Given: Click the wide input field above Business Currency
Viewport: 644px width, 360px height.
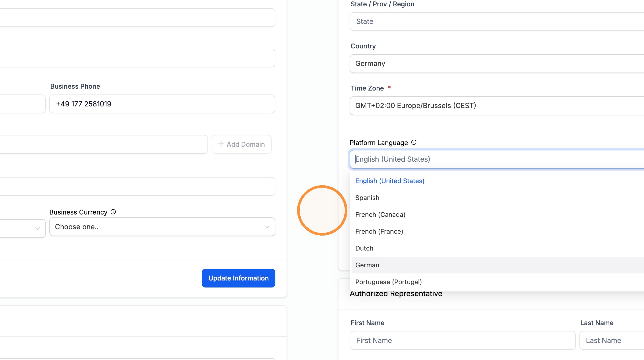Looking at the screenshot, I should tap(138, 186).
